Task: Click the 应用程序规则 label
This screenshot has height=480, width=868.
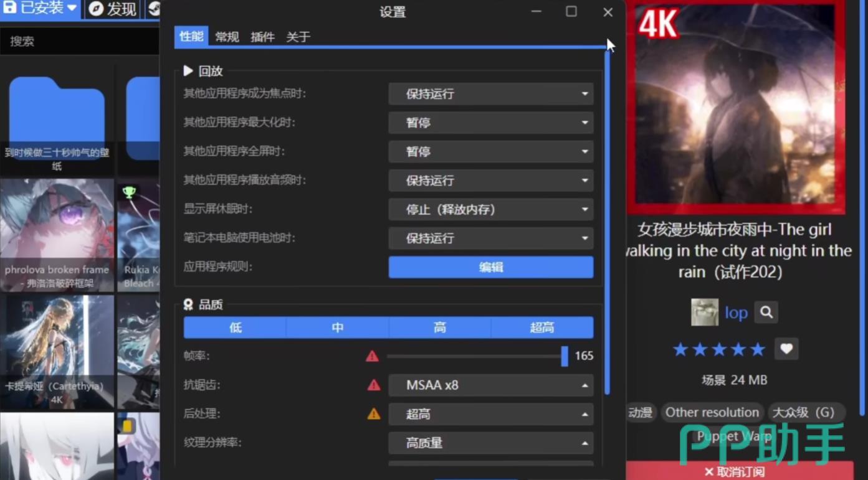Action: point(217,267)
